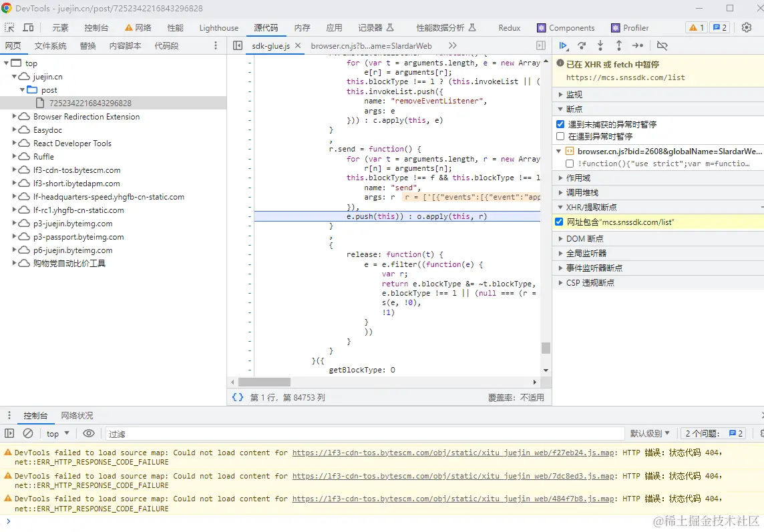Focus the console 过滤 filter field

(365, 434)
